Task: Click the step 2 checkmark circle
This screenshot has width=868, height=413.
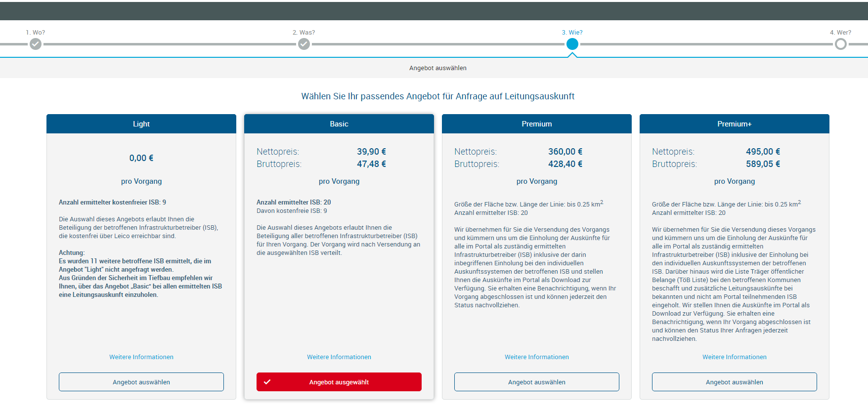Action: [304, 44]
